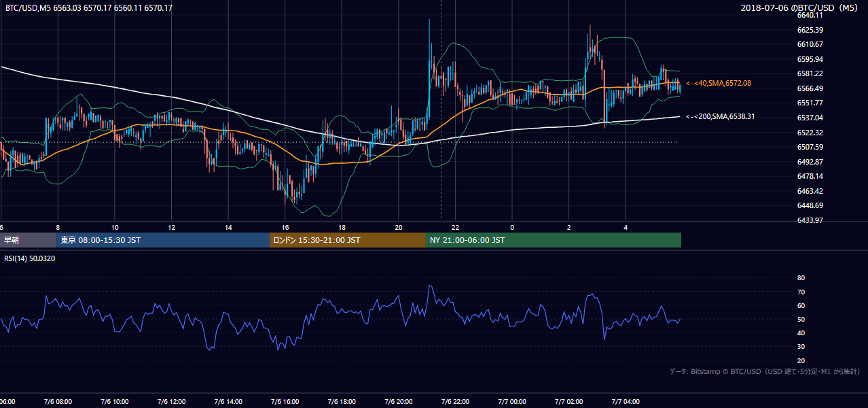Select the 7/6 22:00 bottom time label
868x408 pixels.
click(456, 402)
